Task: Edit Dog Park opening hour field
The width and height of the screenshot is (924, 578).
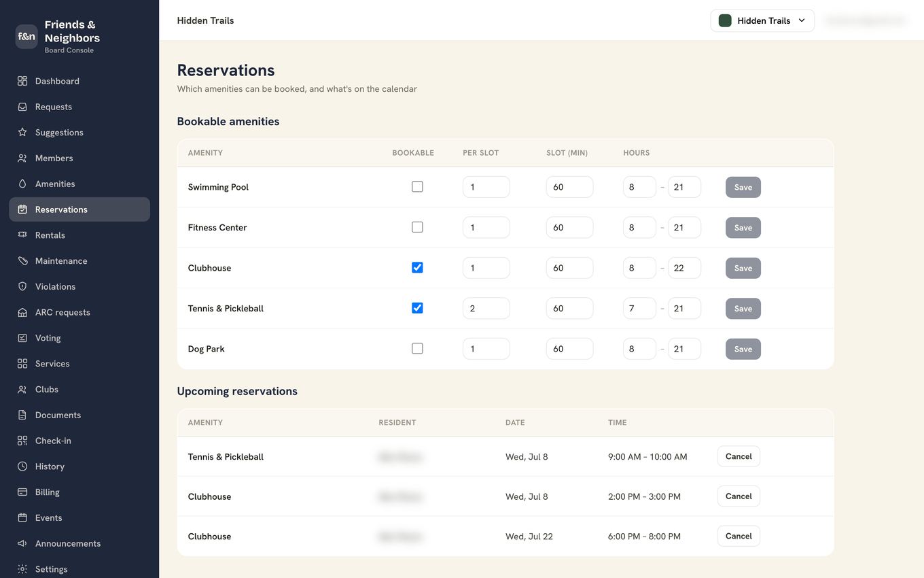Action: pos(639,349)
